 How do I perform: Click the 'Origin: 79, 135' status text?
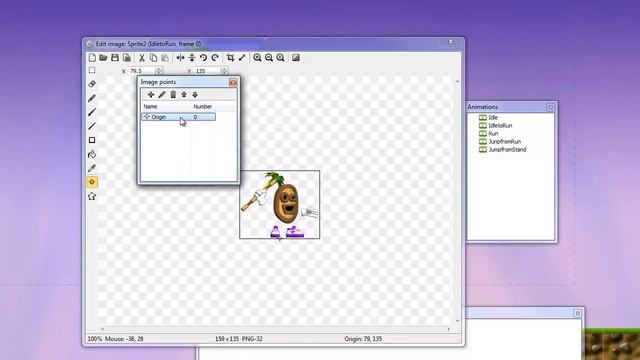point(363,339)
